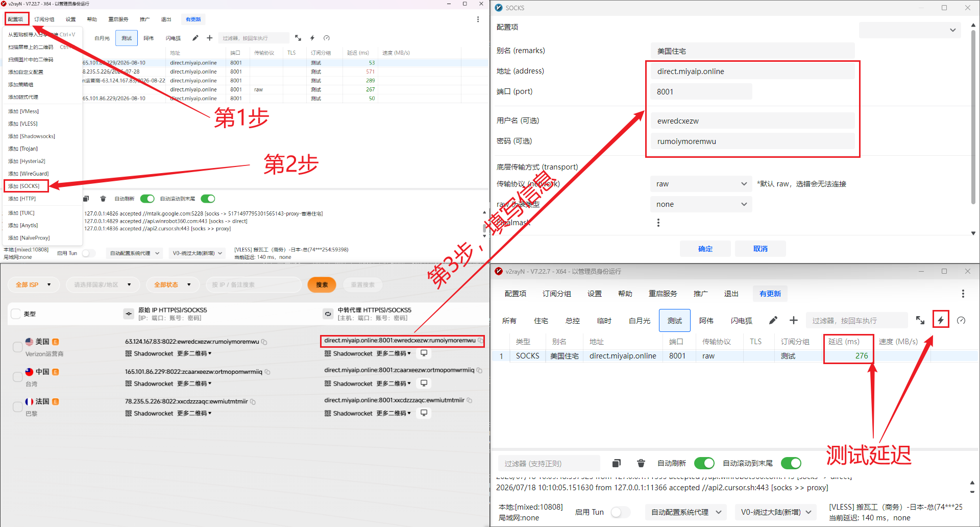Click the SOCKS dialog vertical scrollbar
This screenshot has height=527, width=980.
[973, 117]
